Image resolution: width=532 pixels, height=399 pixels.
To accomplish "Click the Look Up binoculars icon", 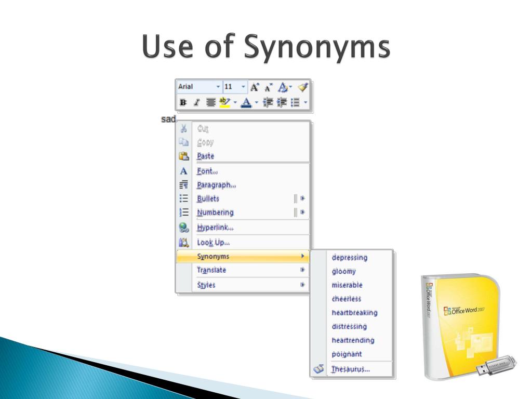I will coord(183,242).
